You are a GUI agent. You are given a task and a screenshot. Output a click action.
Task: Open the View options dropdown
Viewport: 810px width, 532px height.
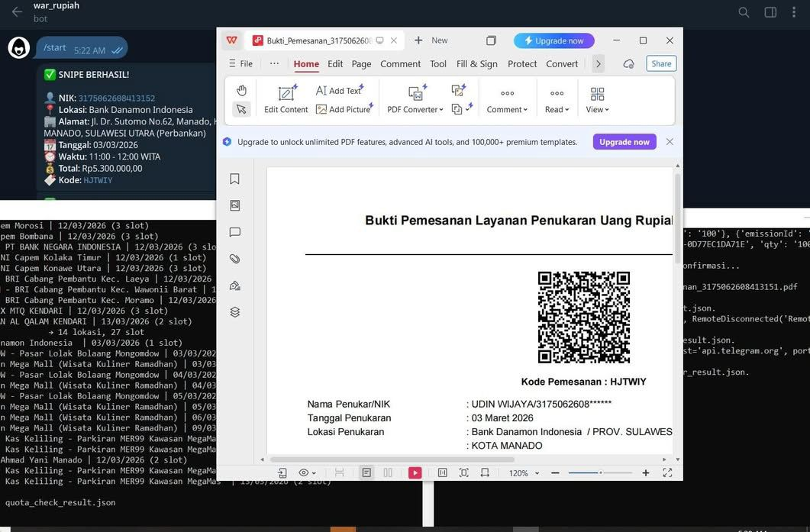[x=597, y=109]
